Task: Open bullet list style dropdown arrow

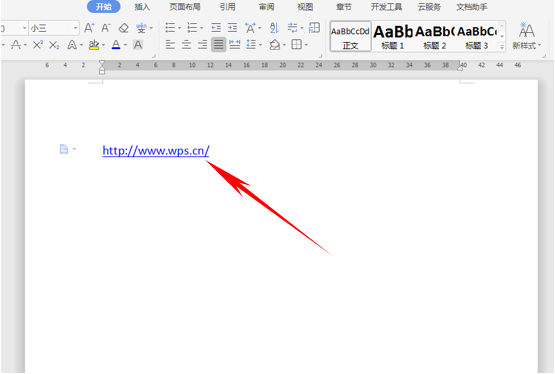Action: coord(179,28)
